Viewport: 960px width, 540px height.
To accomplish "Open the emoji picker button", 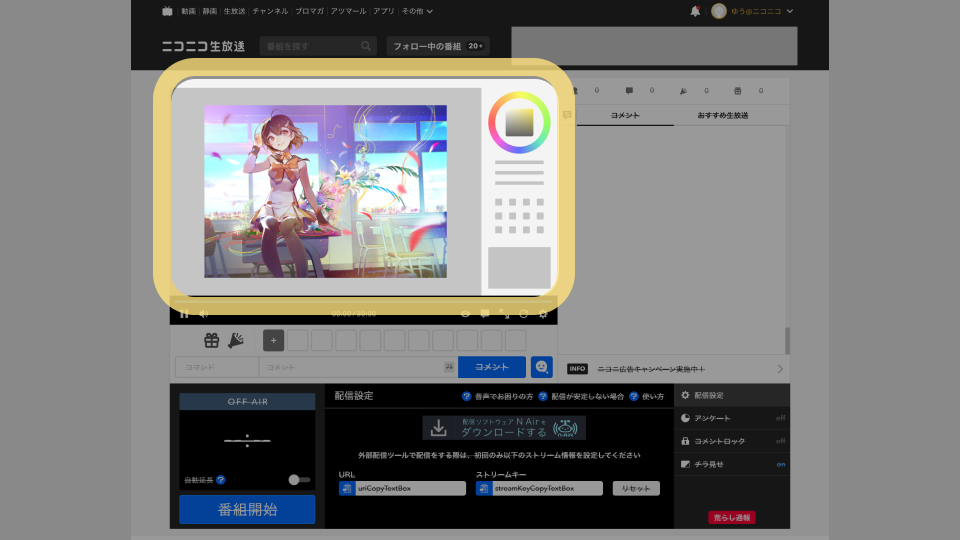I will [541, 367].
